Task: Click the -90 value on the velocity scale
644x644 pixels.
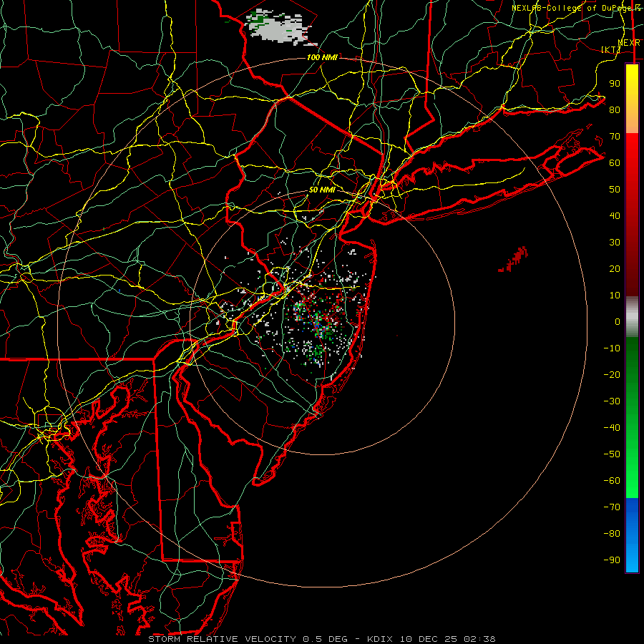Action: point(612,560)
